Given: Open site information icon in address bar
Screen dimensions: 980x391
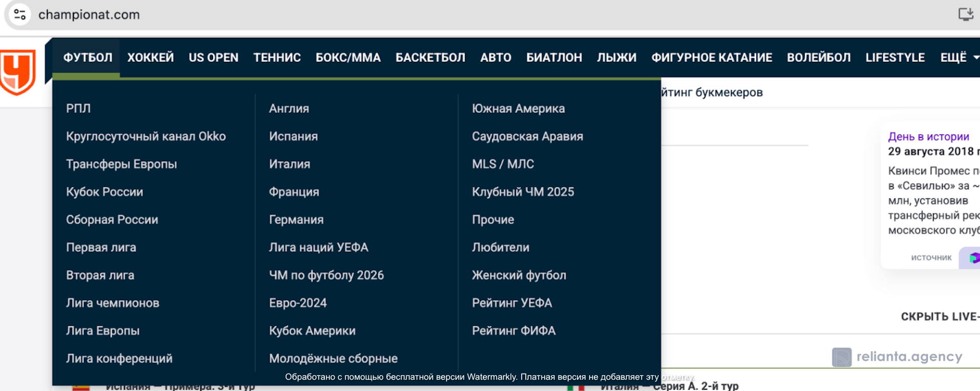Looking at the screenshot, I should (20, 14).
